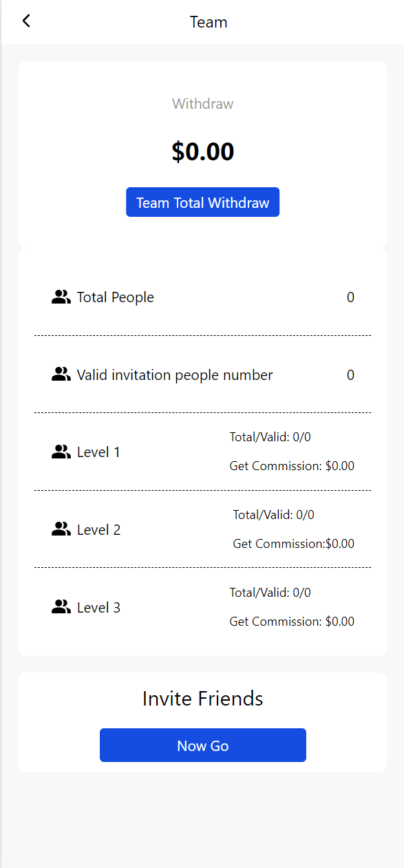This screenshot has width=404, height=868.
Task: Click the $0.00 withdraw amount
Action: tap(203, 151)
